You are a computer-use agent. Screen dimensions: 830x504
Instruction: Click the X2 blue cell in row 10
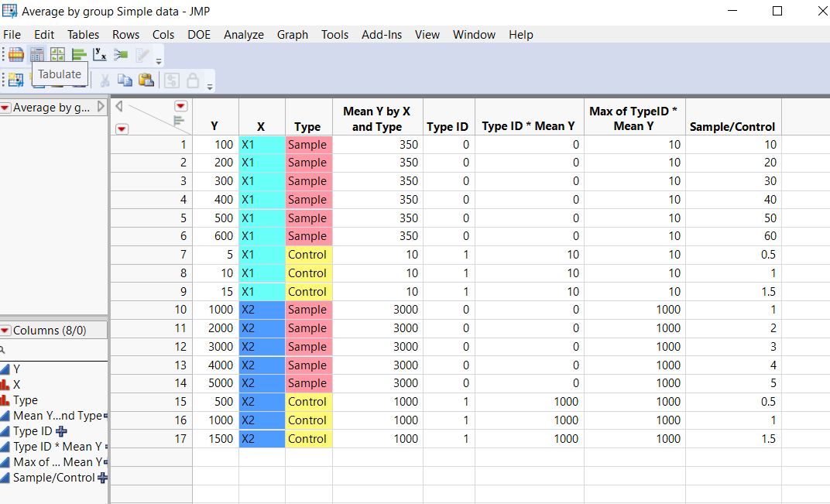[x=262, y=310]
